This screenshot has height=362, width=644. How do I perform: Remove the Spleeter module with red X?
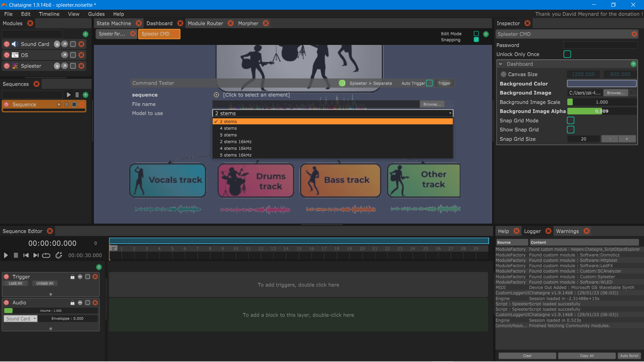(x=81, y=66)
